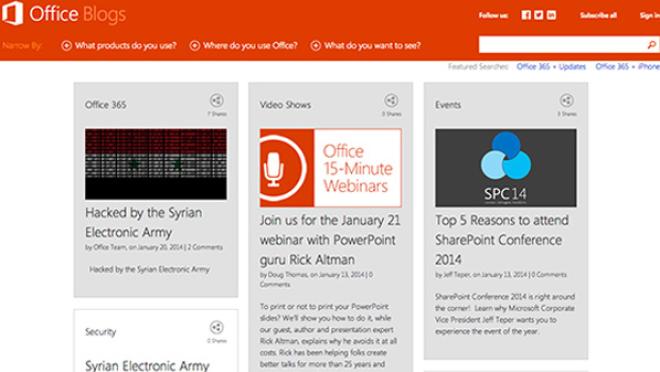Click the 'SharePoint Conference 2014 is right around' excerpt
The width and height of the screenshot is (660, 372).
(x=505, y=314)
